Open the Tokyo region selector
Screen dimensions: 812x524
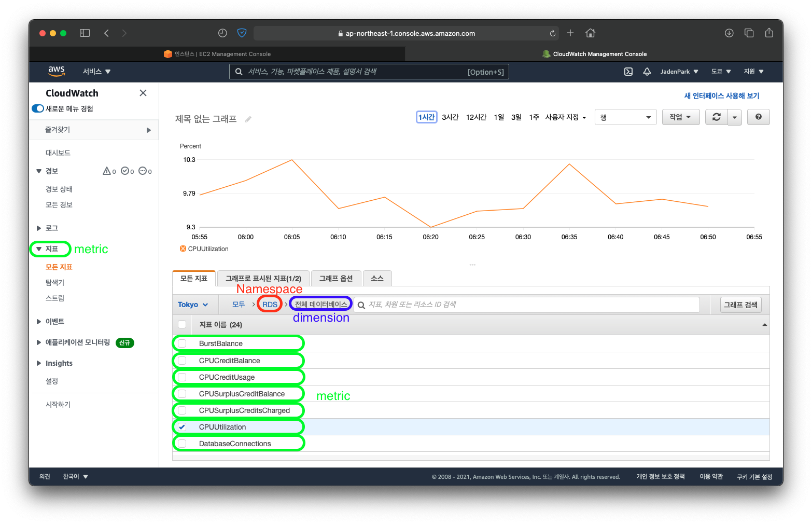[x=193, y=305]
